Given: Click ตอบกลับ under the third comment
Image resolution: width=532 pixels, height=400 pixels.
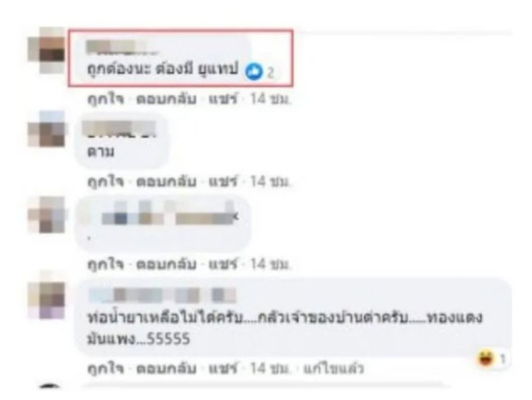Looking at the screenshot, I should (166, 264).
